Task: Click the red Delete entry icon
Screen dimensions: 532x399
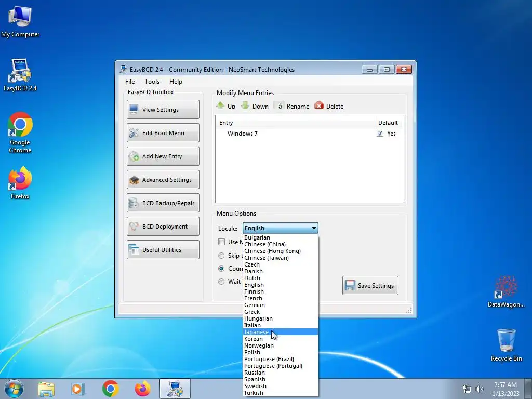Action: click(x=319, y=105)
